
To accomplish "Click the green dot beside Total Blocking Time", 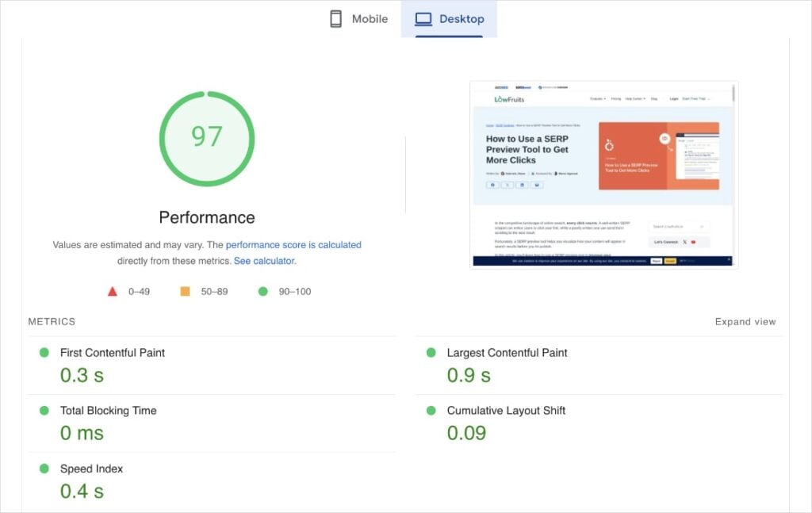I will (x=44, y=411).
